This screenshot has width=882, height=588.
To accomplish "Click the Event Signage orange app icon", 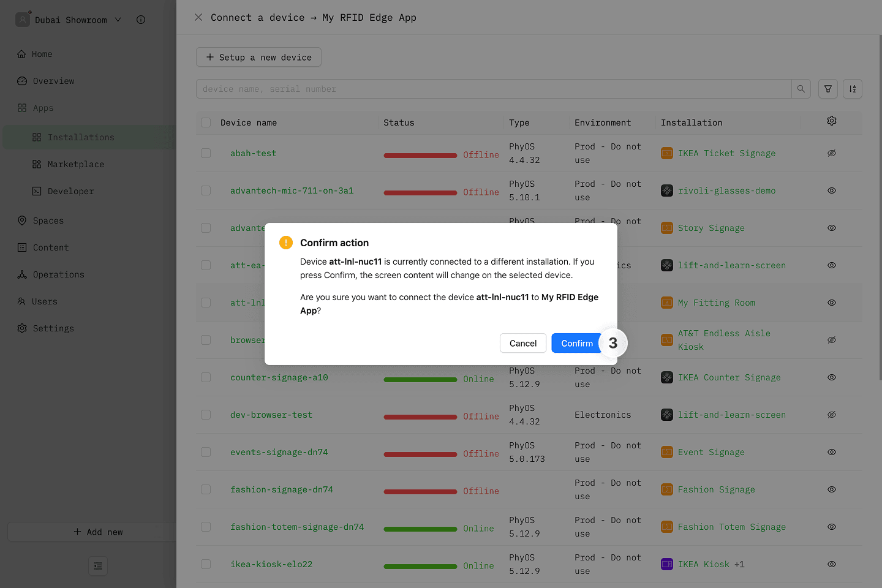I will [667, 452].
